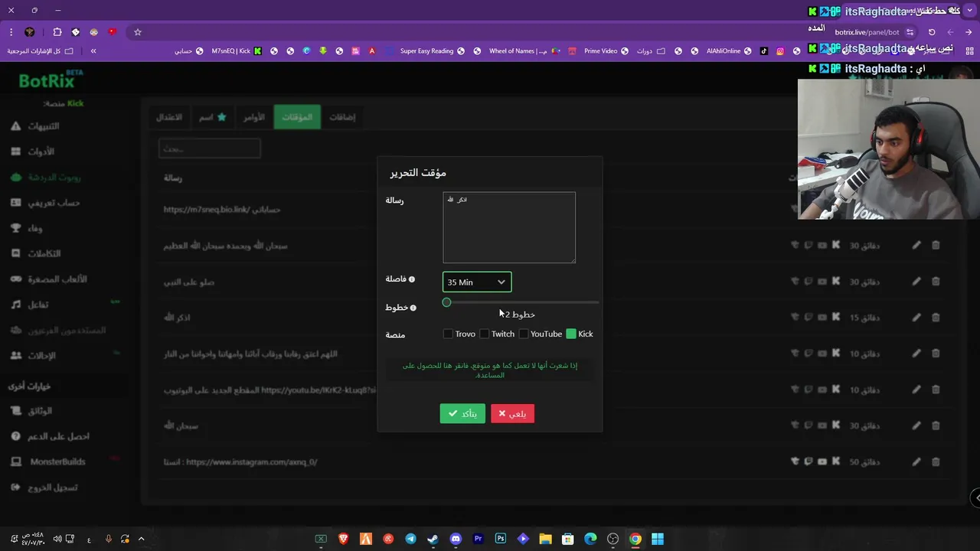Select the المؤقتات tab
The height and width of the screenshot is (551, 980).
tap(297, 117)
